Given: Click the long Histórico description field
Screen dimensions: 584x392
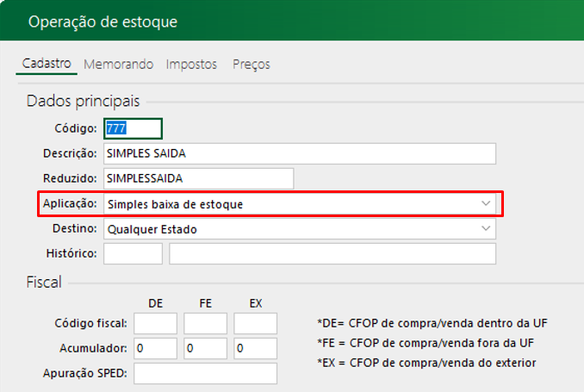Looking at the screenshot, I should pos(332,253).
